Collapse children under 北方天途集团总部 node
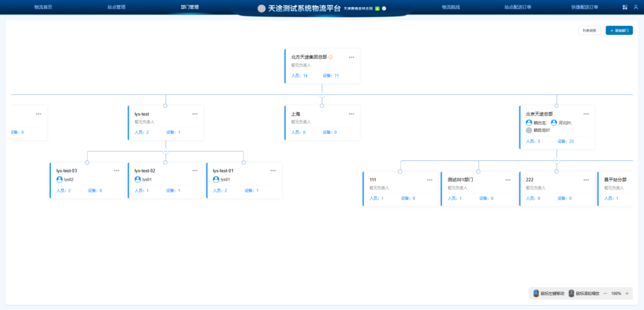This screenshot has width=644, height=310. point(321,94)
